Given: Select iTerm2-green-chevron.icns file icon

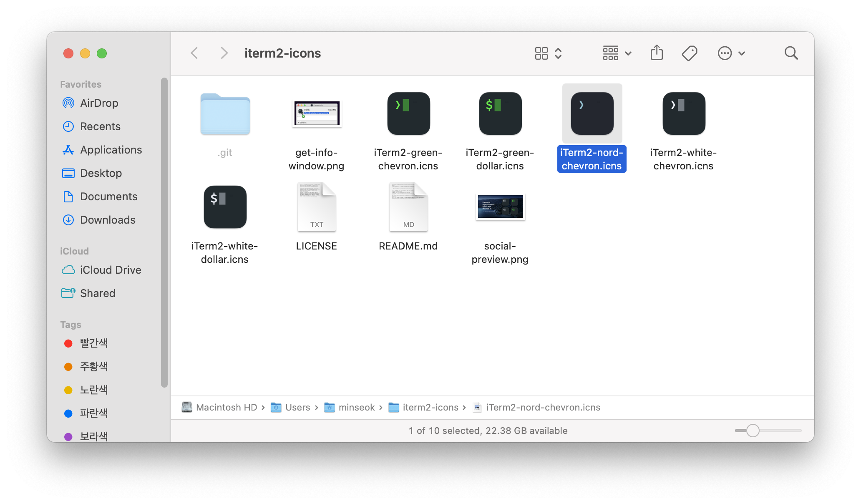Looking at the screenshot, I should point(408,113).
